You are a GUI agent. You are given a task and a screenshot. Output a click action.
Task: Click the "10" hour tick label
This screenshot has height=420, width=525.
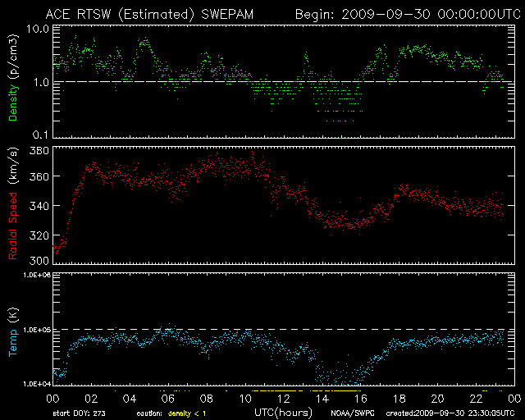click(x=245, y=399)
